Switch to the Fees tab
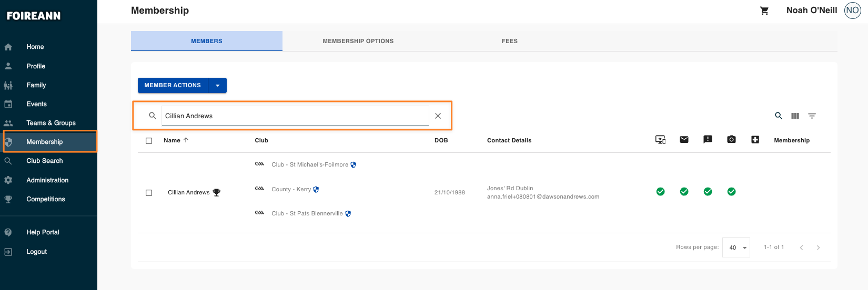The image size is (868, 290). (510, 41)
